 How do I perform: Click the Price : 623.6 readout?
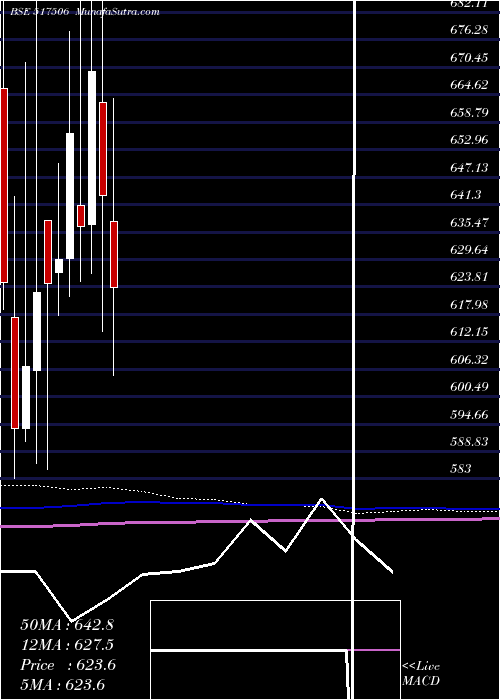coord(68,665)
